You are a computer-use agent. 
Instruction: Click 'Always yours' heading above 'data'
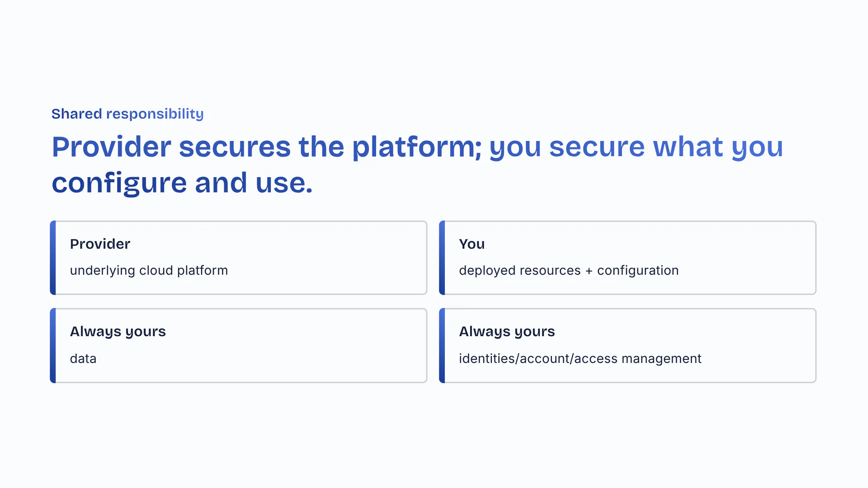tap(118, 332)
